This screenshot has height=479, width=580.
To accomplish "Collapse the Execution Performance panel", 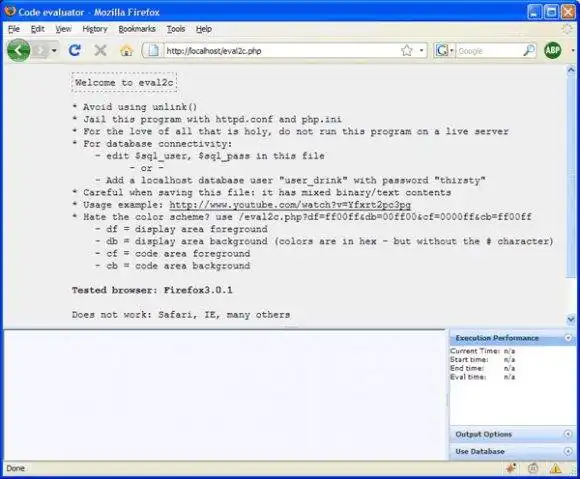I will pyautogui.click(x=568, y=338).
